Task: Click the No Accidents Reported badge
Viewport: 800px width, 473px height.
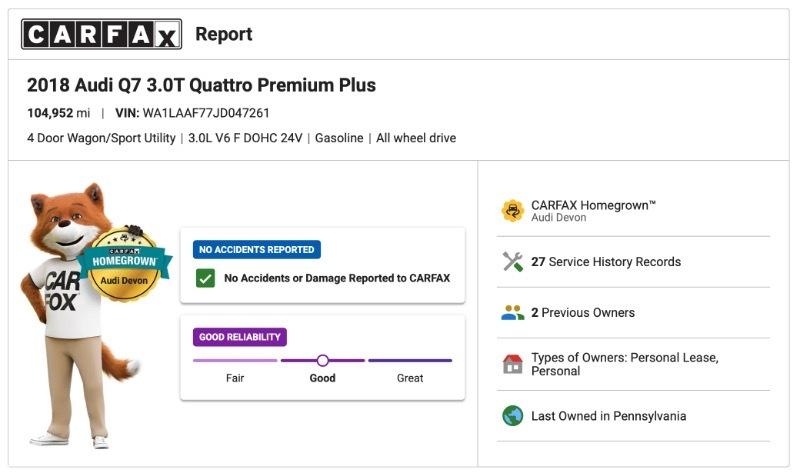Action: coord(257,250)
